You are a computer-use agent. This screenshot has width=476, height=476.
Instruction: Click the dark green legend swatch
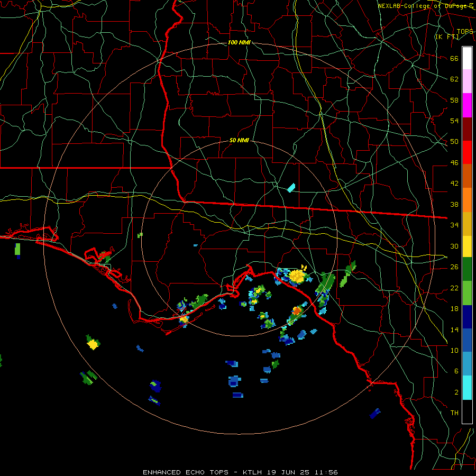467,269
